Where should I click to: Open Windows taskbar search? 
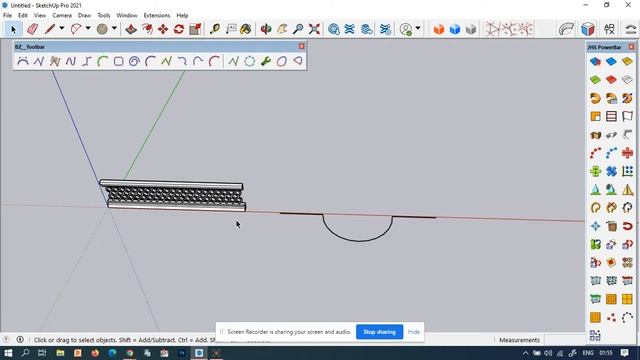[x=25, y=353]
